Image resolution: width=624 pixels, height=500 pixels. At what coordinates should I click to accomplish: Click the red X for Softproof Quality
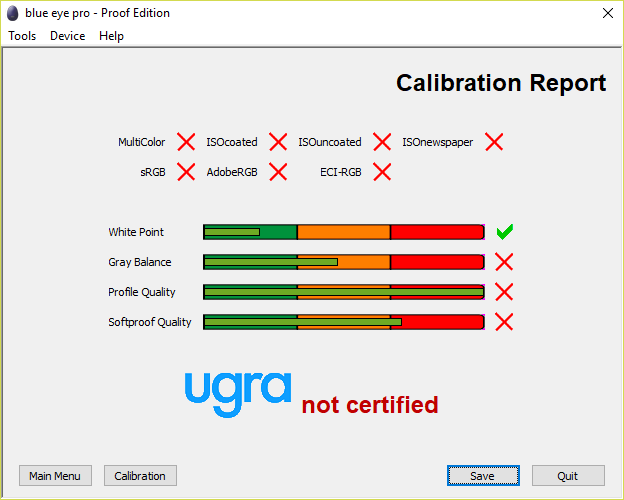point(505,322)
